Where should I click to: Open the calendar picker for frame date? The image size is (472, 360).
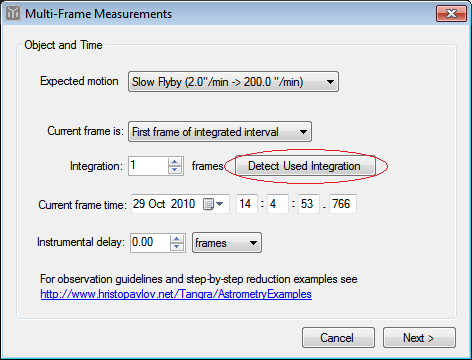click(213, 204)
